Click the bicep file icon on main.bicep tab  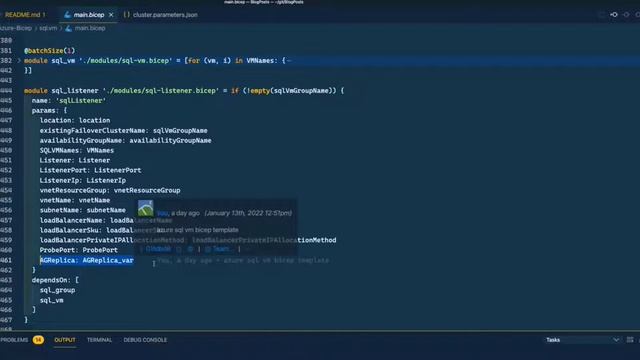[67, 15]
